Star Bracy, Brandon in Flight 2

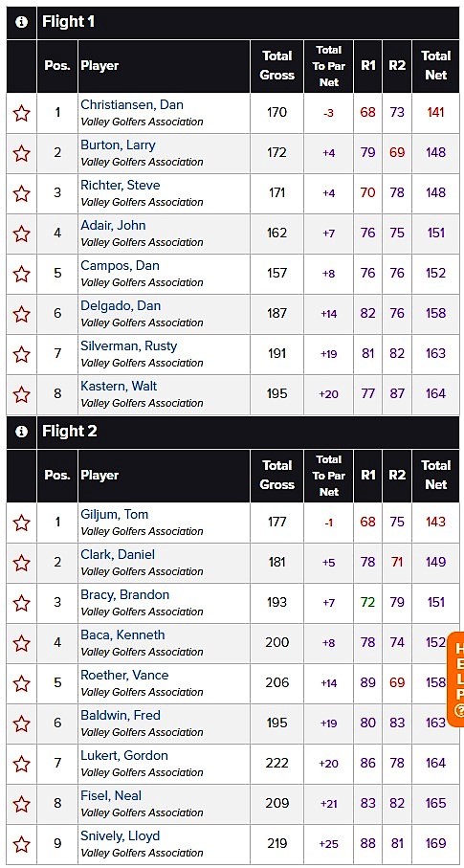[x=22, y=603]
